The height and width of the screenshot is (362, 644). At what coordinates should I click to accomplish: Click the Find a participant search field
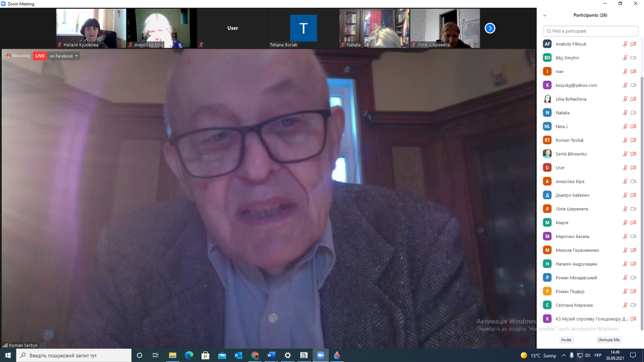(x=591, y=31)
